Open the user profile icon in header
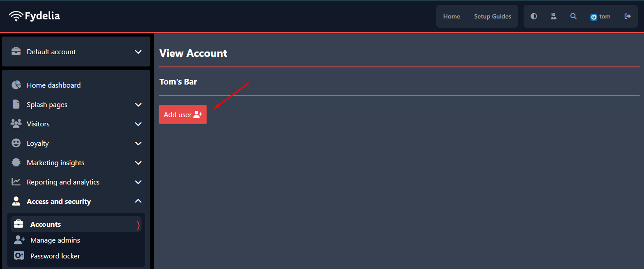Viewport: 644px width, 269px height. point(553,16)
